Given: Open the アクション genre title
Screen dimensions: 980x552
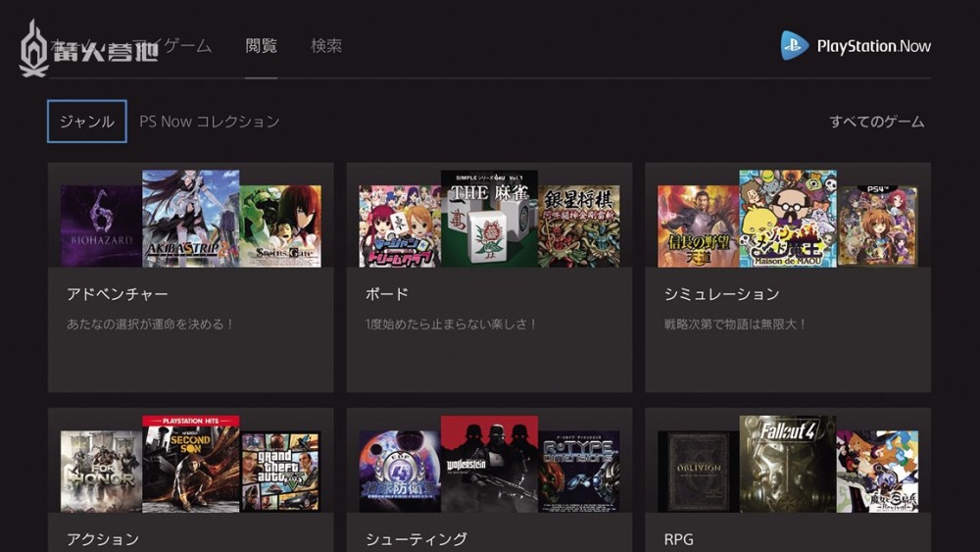Looking at the screenshot, I should tap(103, 539).
